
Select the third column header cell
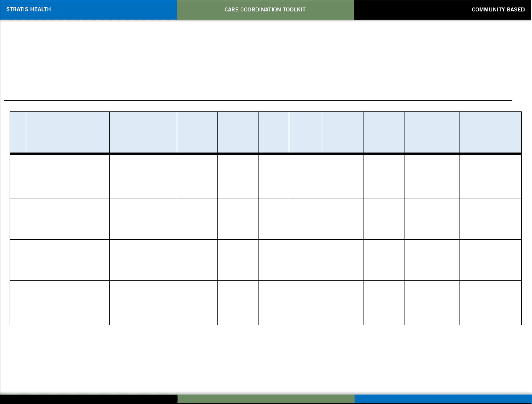pyautogui.click(x=142, y=131)
